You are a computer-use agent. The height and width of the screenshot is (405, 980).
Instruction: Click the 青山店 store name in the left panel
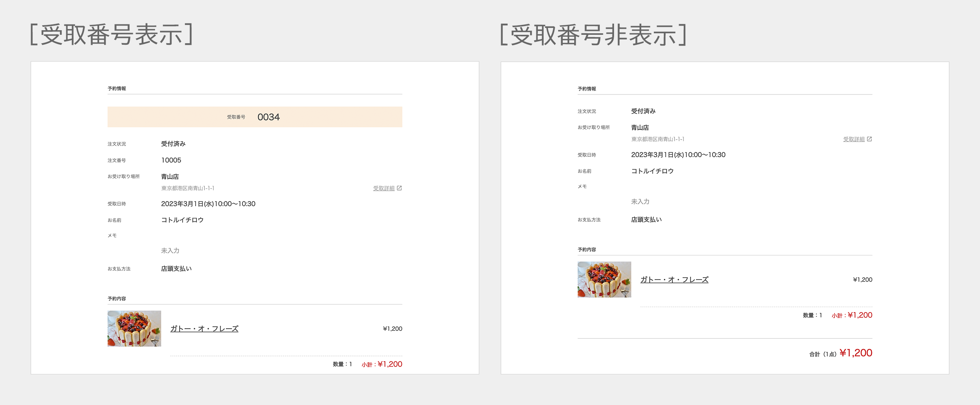tap(170, 177)
